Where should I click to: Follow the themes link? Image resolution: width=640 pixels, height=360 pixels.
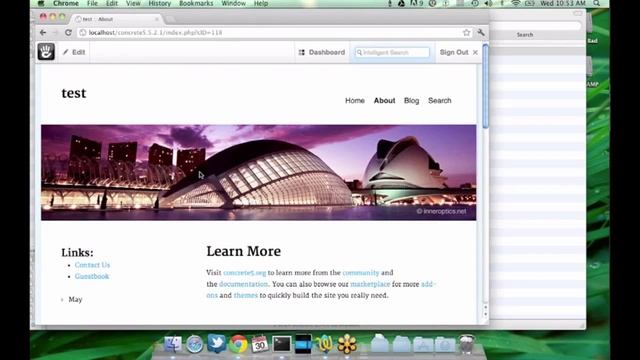245,296
